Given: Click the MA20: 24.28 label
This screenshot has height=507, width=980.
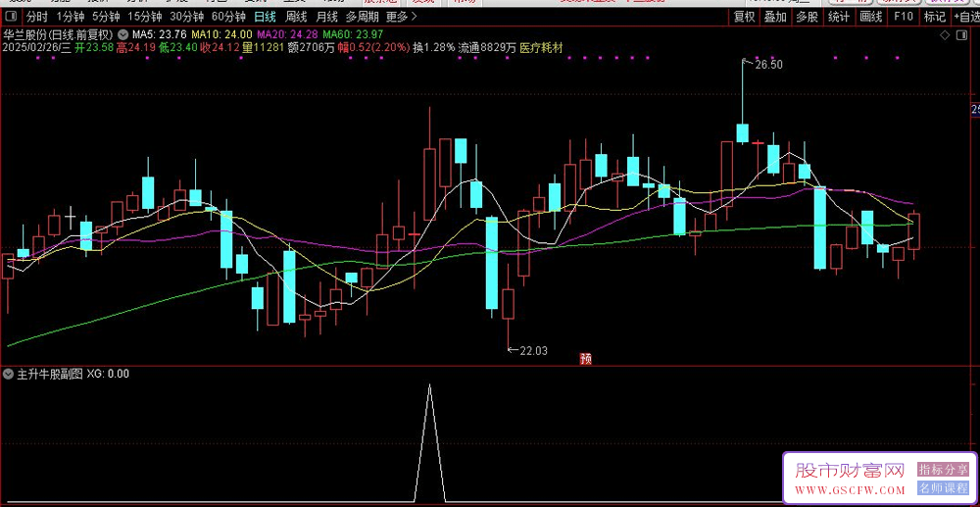Looking at the screenshot, I should click(287, 34).
